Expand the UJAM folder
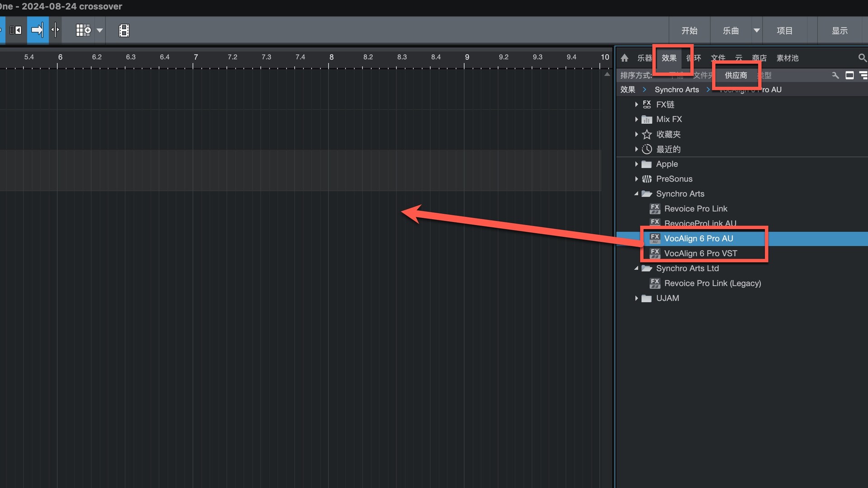This screenshot has width=868, height=488. (x=637, y=298)
